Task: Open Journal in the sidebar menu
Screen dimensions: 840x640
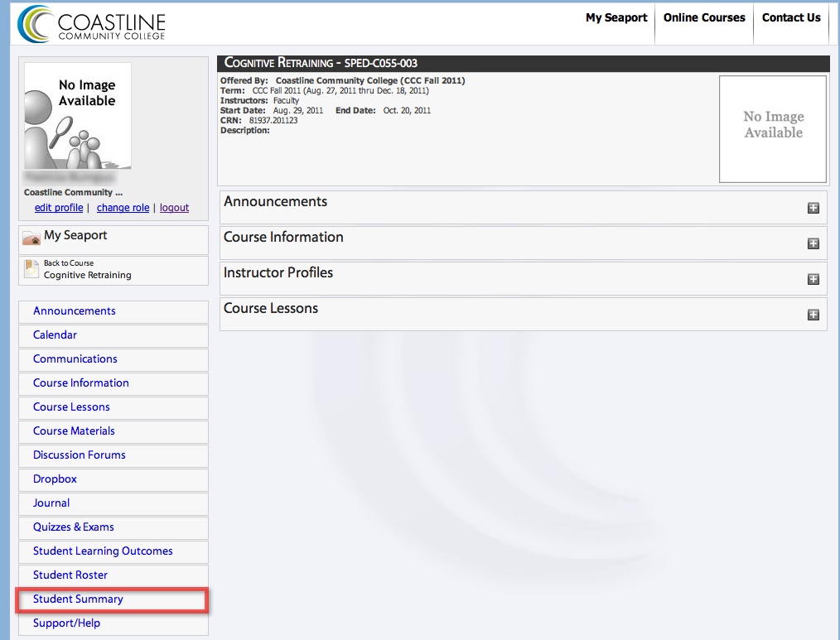Action: (113, 504)
